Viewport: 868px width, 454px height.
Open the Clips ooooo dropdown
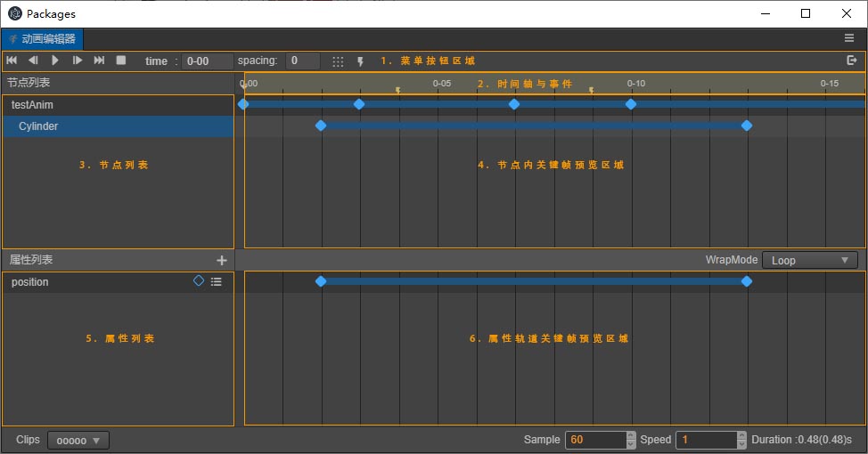(x=78, y=440)
